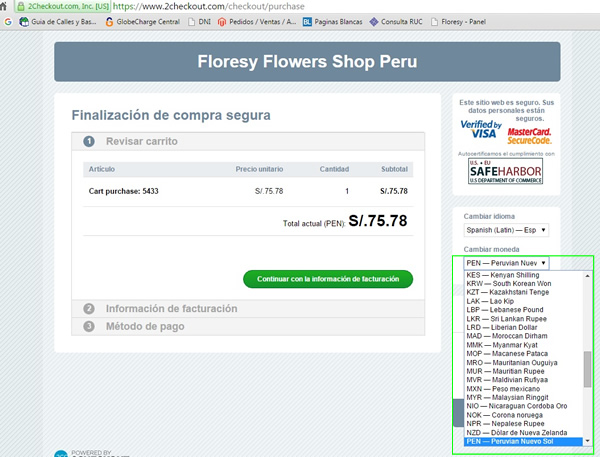Open the Paginas Blancas bookmark
600x457 pixels.
[x=333, y=22]
